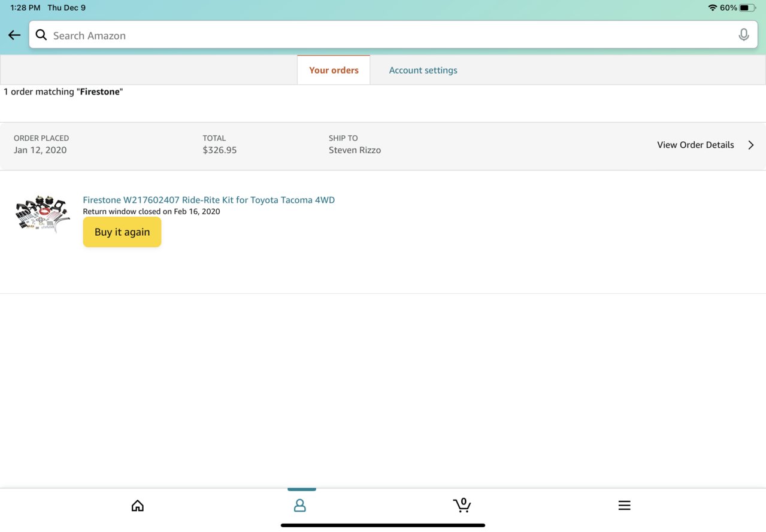The image size is (766, 532).
Task: Switch to Your orders tab
Action: tap(334, 70)
